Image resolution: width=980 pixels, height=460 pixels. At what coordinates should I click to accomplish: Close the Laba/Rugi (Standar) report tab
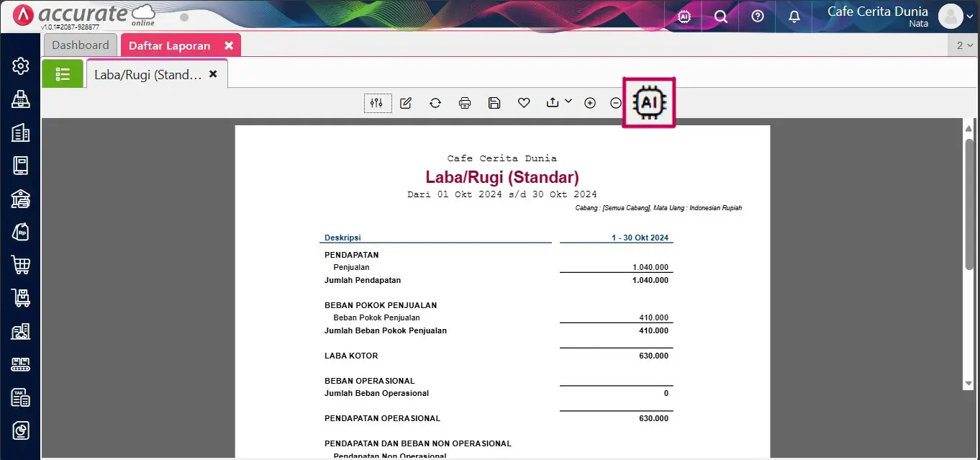pyautogui.click(x=213, y=74)
